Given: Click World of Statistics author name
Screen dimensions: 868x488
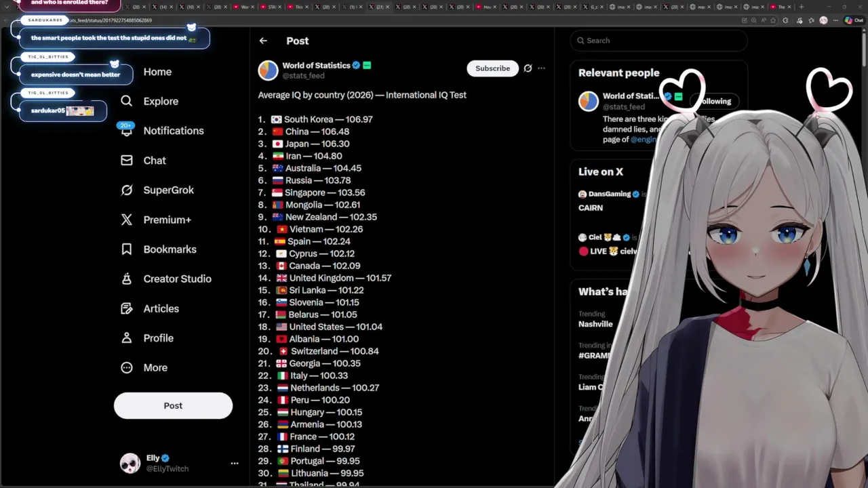Looking at the screenshot, I should (x=316, y=65).
